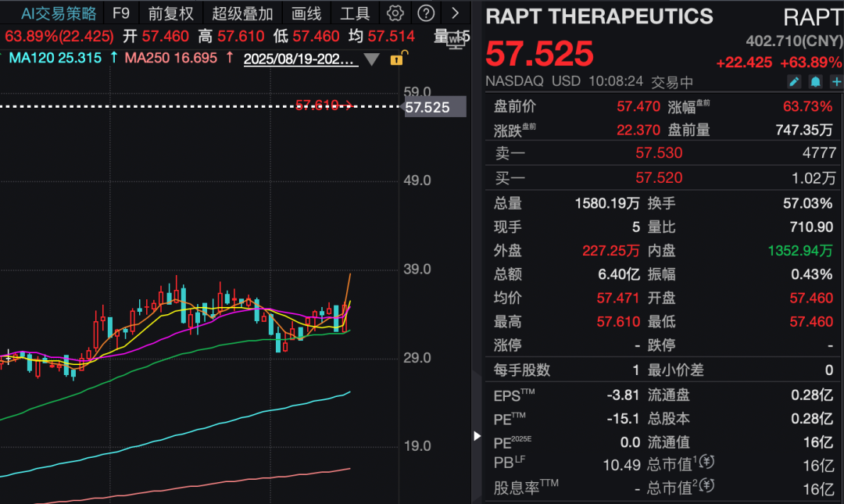Click the RAPT THERAPEUTICS stock name

[x=599, y=16]
